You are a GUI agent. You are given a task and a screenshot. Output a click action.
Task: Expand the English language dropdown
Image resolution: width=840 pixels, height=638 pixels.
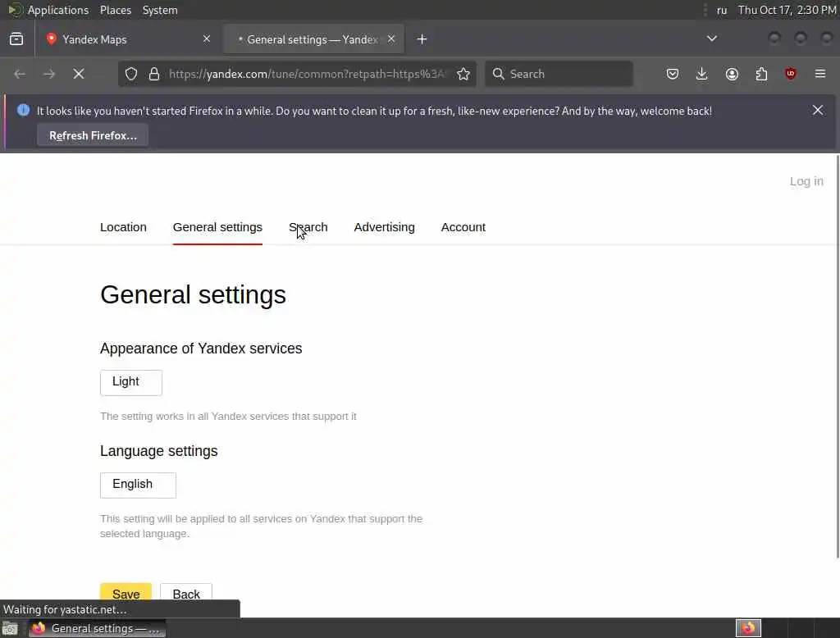tap(138, 485)
